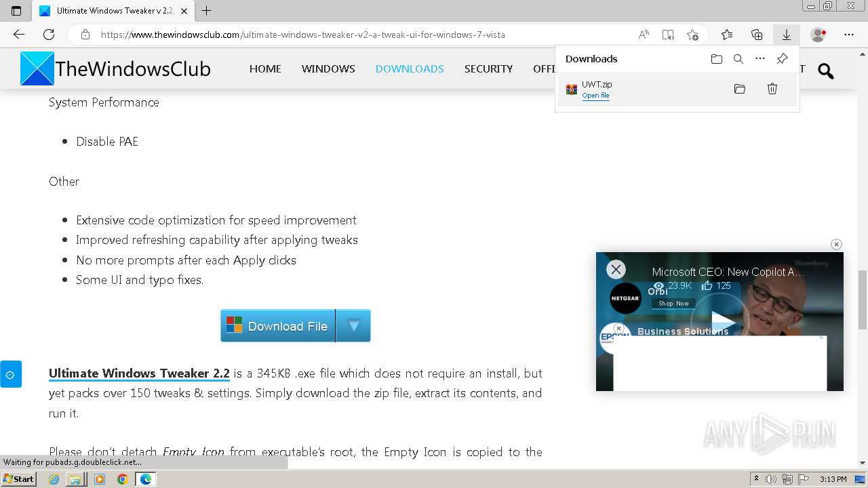Click the Netgear Orbi Shop Now ad
The width and height of the screenshot is (868, 488).
click(673, 304)
